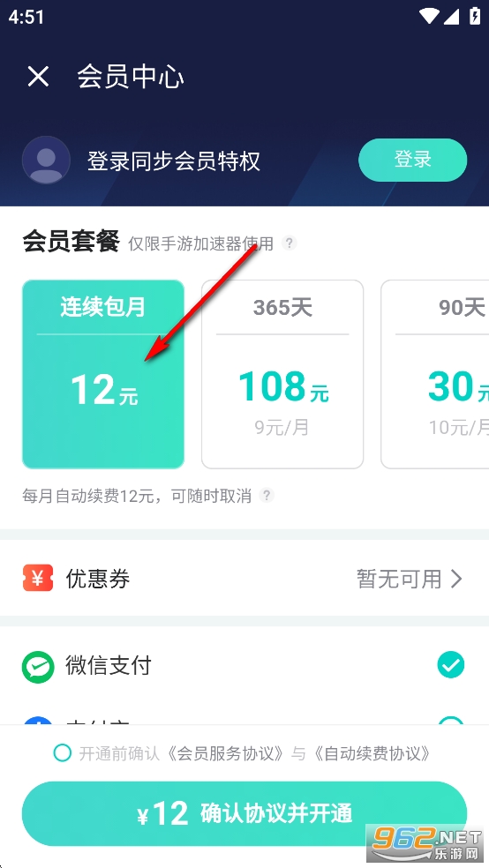Choose the 365天 108元 plan card
The image size is (489, 868).
click(x=282, y=374)
